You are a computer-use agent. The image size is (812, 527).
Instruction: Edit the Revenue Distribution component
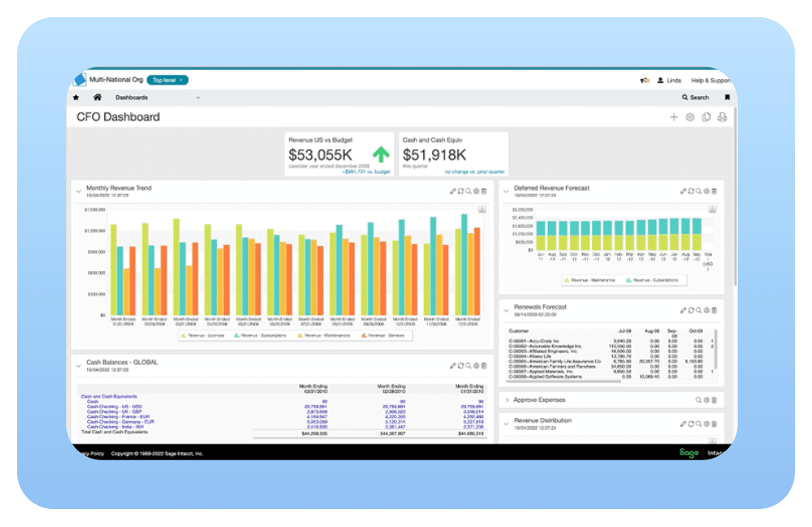(x=683, y=424)
